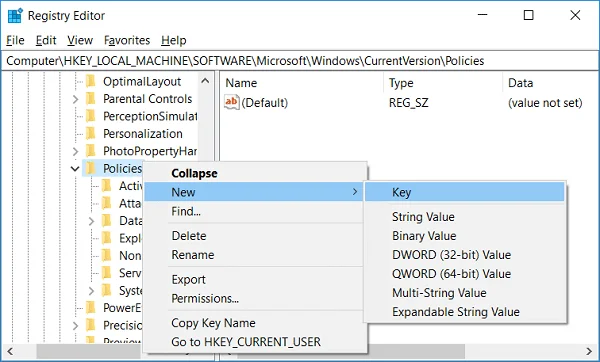
Task: Click the PerceptionSimulation folder icon
Action: point(91,116)
